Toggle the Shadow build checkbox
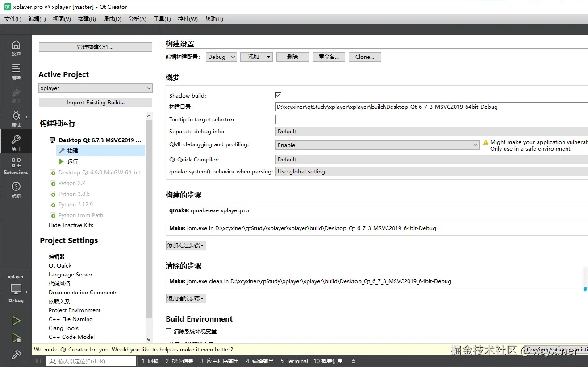This screenshot has width=588, height=367. tap(279, 95)
